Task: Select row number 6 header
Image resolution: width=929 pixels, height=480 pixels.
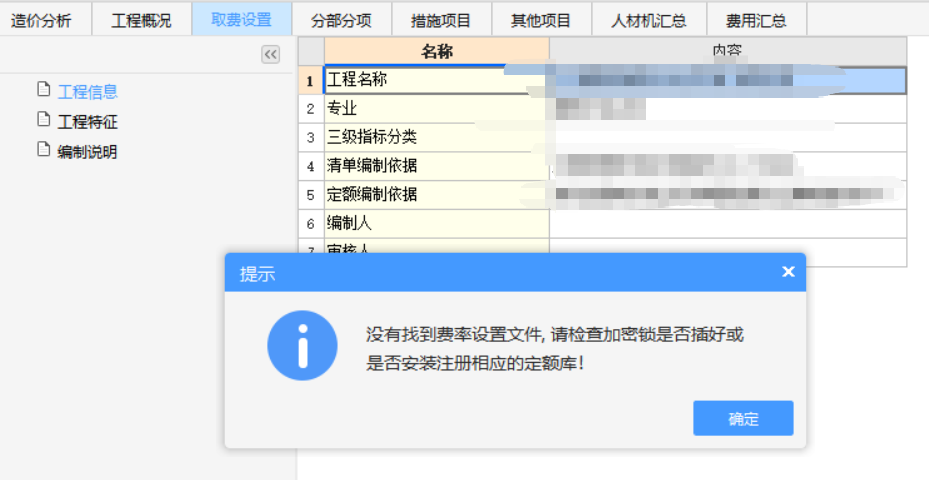Action: [x=311, y=223]
